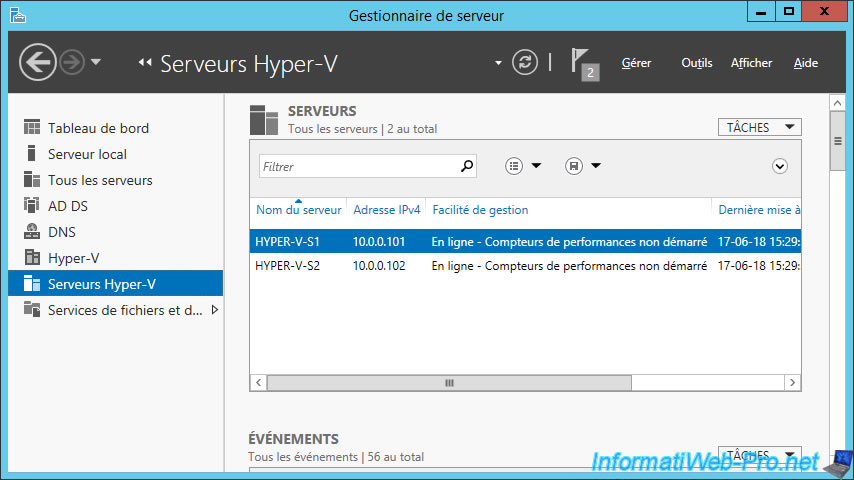The width and height of the screenshot is (854, 480).
Task: Open the dropdown arrow beside save icon
Action: 596,166
